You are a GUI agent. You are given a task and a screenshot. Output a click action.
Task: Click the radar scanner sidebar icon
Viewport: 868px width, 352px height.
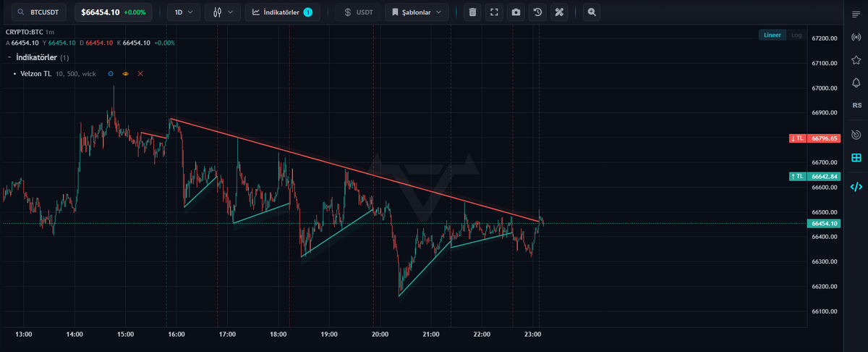click(x=856, y=135)
